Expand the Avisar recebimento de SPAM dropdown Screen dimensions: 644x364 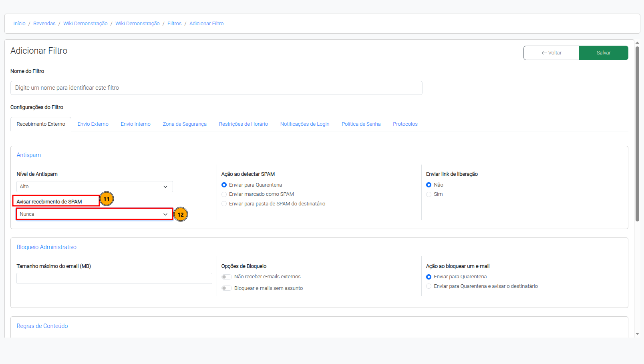pos(95,214)
